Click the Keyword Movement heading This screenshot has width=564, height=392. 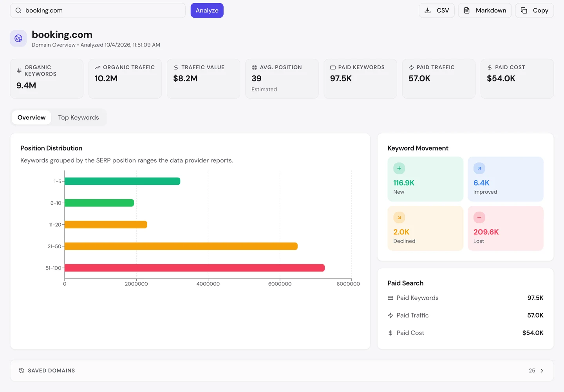click(418, 148)
